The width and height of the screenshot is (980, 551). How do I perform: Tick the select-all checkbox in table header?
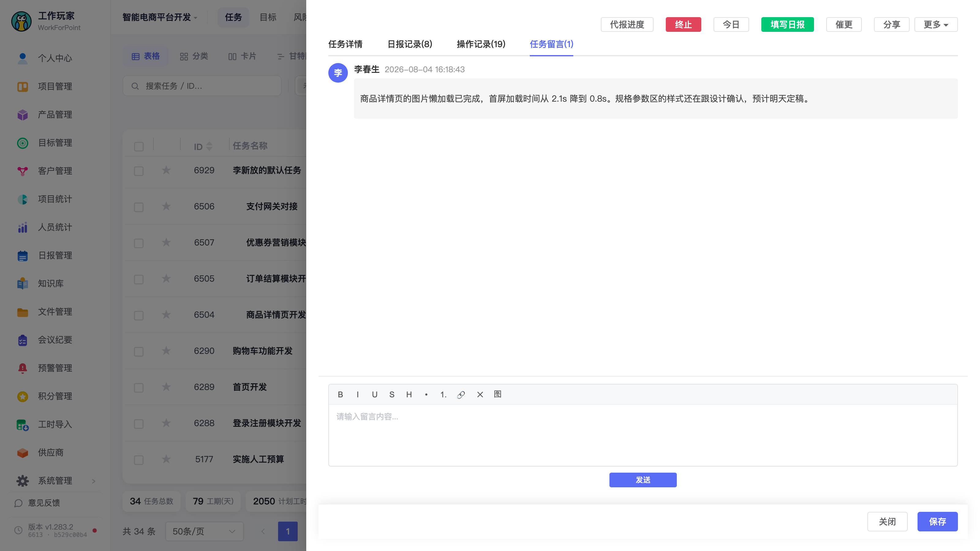[139, 146]
